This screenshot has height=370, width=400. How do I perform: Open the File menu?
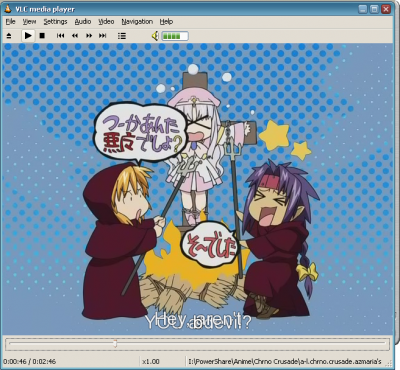pos(11,22)
